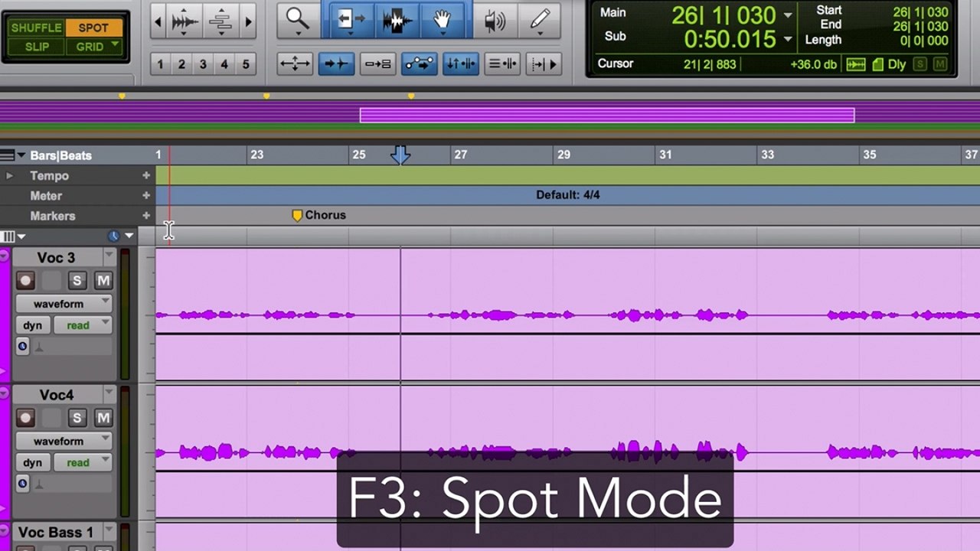Open Voc 3 automation mode read dropdown
This screenshot has width=980, height=551.
[83, 325]
